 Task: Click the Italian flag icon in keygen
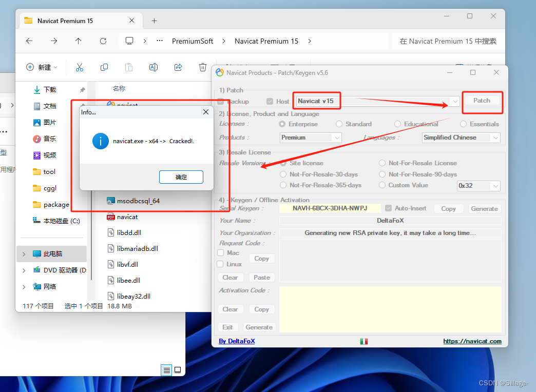[364, 341]
